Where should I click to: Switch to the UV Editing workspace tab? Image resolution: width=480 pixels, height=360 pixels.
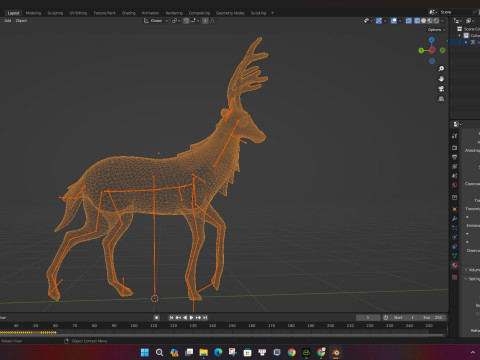[78, 13]
